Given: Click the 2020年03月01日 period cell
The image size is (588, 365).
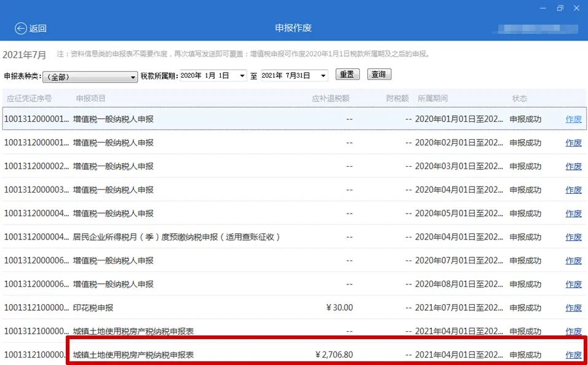Looking at the screenshot, I should click(459, 167).
